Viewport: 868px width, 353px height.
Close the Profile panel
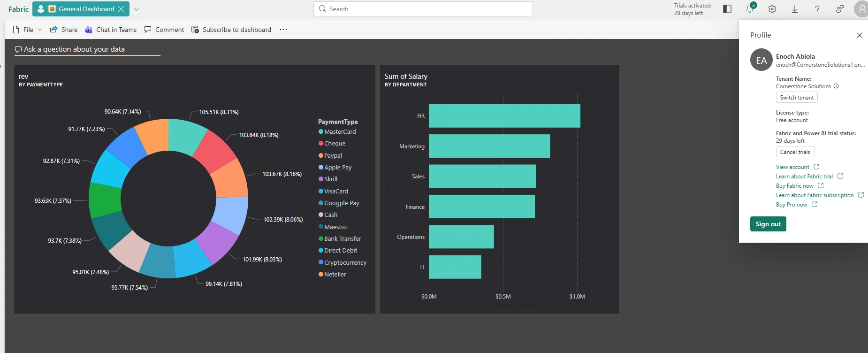(x=860, y=35)
